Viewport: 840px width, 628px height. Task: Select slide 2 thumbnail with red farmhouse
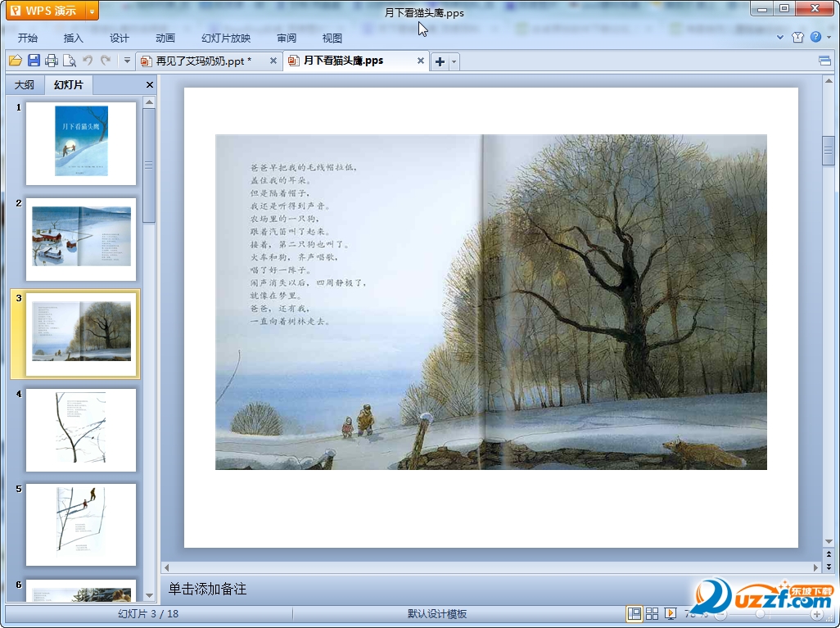click(81, 239)
